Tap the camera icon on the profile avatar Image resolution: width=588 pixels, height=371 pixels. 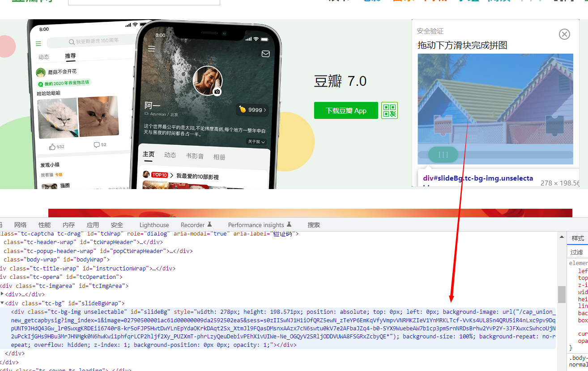[x=217, y=92]
